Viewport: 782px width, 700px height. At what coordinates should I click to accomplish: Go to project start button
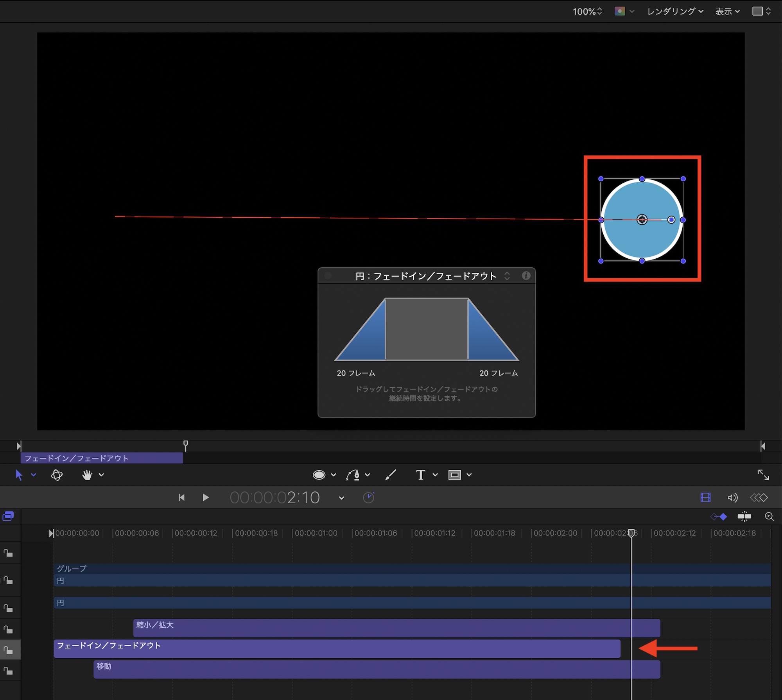click(181, 498)
